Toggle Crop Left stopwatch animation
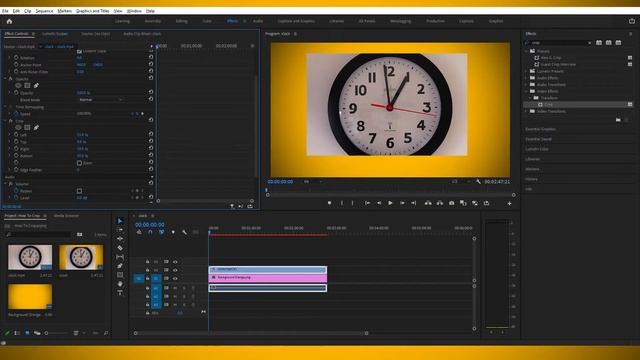Image resolution: width=640 pixels, height=360 pixels. click(x=16, y=134)
